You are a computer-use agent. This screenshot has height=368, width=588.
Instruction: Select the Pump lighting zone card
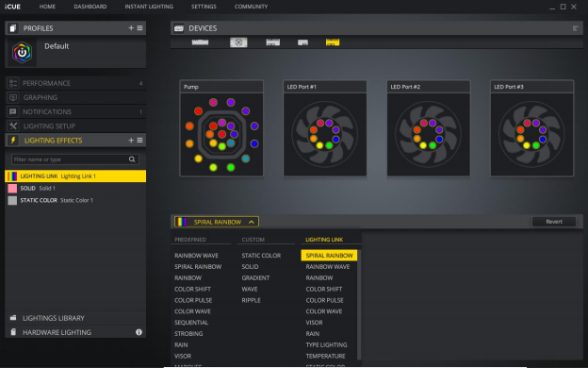[221, 128]
